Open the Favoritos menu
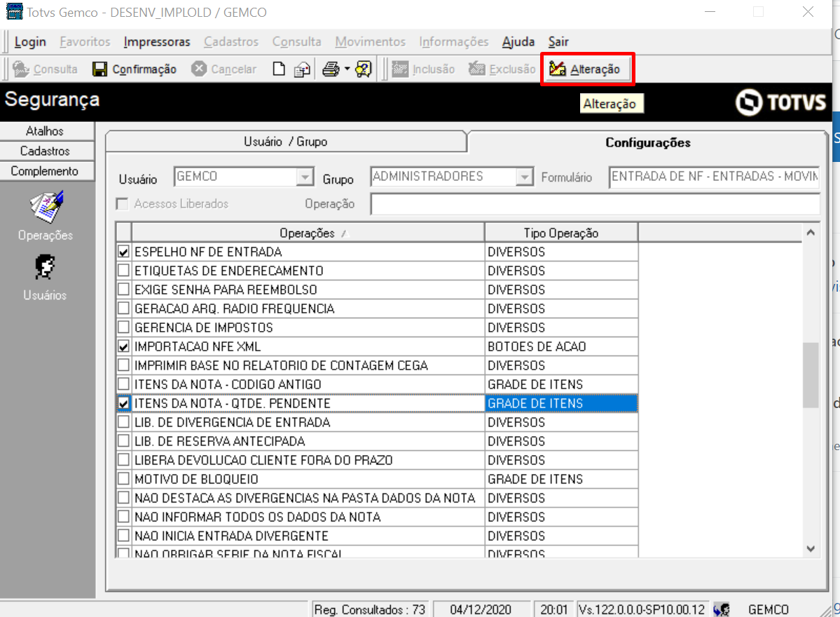The width and height of the screenshot is (840, 617). pos(85,42)
